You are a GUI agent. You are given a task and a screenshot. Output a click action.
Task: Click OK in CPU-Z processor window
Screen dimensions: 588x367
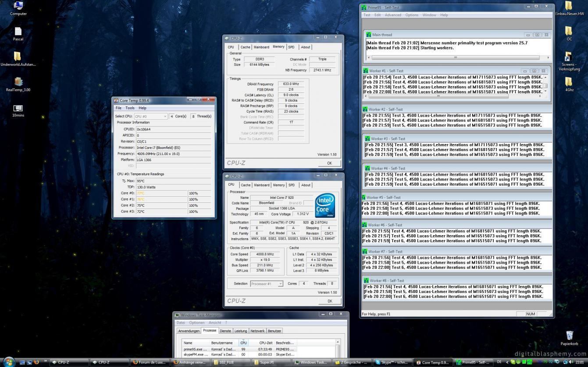tap(330, 301)
